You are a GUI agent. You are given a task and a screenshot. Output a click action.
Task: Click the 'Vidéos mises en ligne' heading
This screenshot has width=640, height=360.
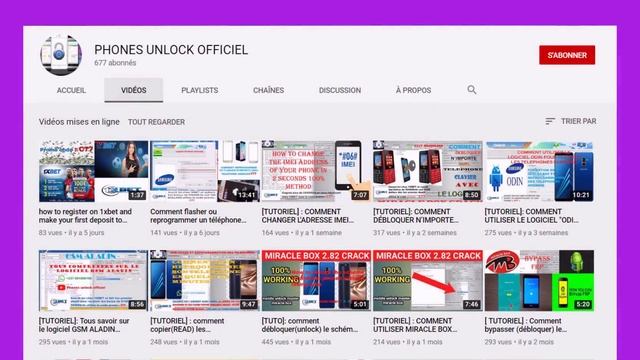tap(79, 122)
